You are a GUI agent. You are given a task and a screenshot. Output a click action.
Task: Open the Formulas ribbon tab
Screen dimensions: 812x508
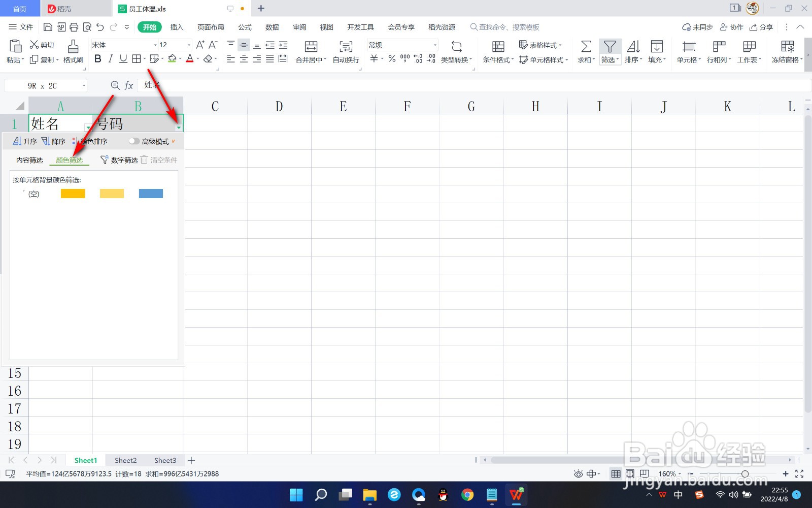click(x=245, y=27)
